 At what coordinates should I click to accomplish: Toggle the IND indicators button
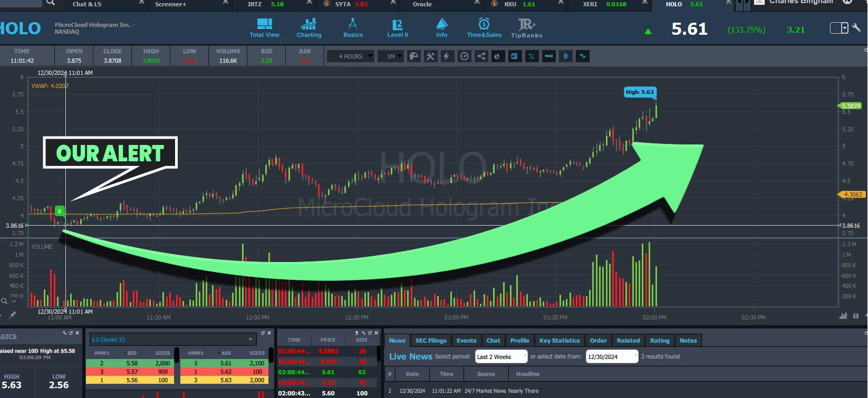[x=549, y=56]
